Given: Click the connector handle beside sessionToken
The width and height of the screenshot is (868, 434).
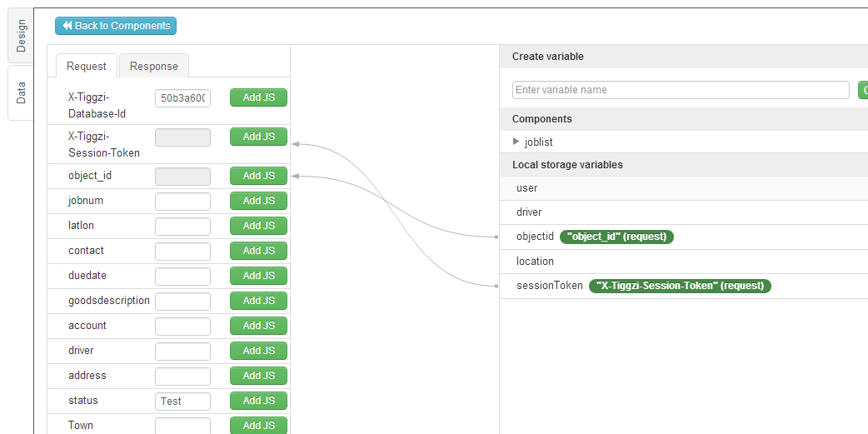Looking at the screenshot, I should coord(496,286).
